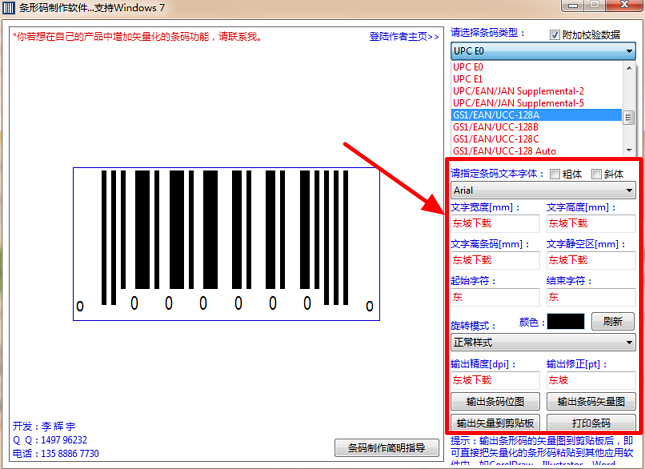Toggle the 附加校验数据 checkbox

coord(555,35)
